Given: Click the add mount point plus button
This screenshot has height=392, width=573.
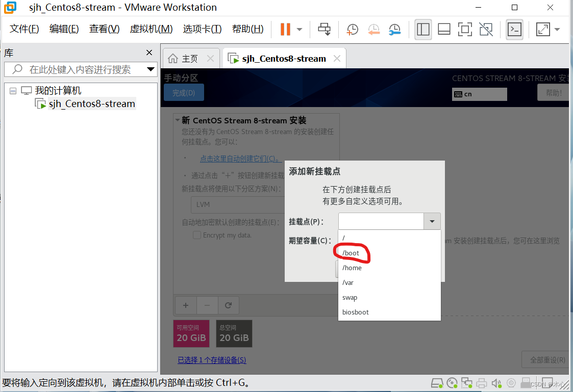Looking at the screenshot, I should [x=186, y=305].
